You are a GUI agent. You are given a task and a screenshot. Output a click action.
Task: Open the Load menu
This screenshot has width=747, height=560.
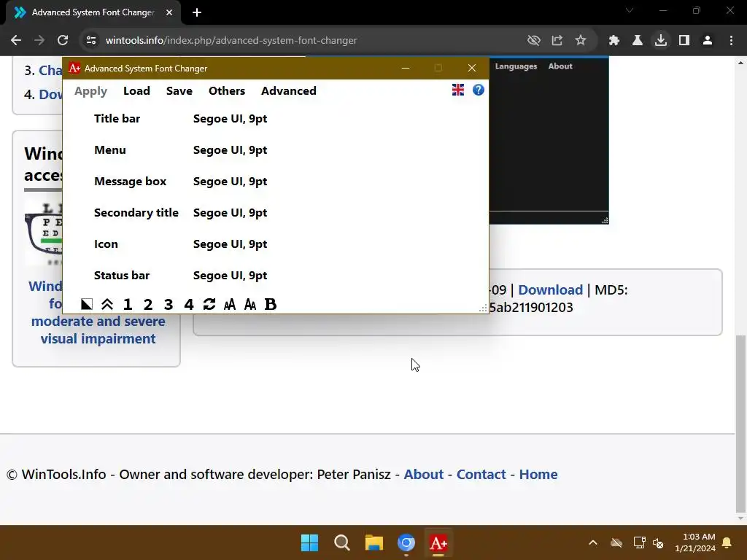coord(136,91)
